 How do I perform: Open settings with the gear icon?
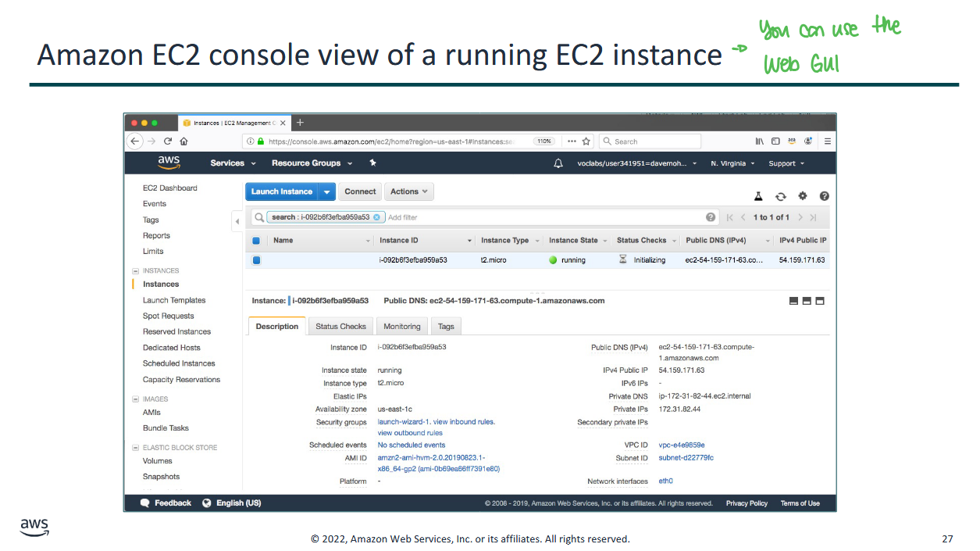[802, 196]
